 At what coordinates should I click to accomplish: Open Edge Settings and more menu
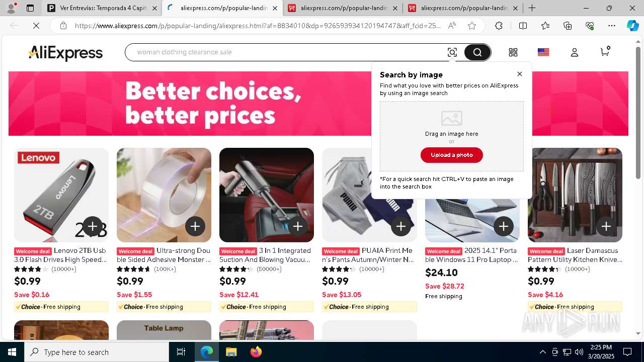coord(612,26)
